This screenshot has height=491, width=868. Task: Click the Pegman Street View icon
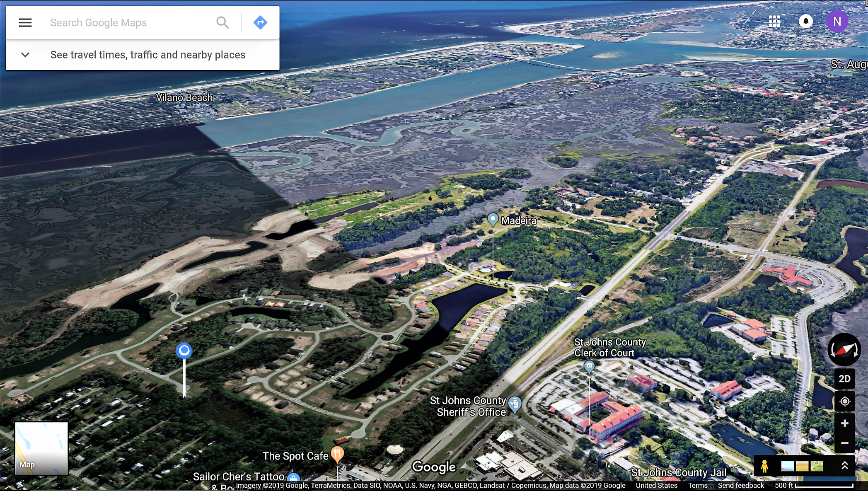(764, 466)
